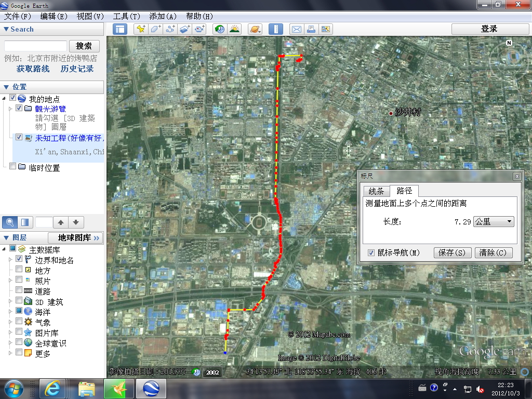Add a polygon tool
This screenshot has width=532, height=399.
(155, 29)
